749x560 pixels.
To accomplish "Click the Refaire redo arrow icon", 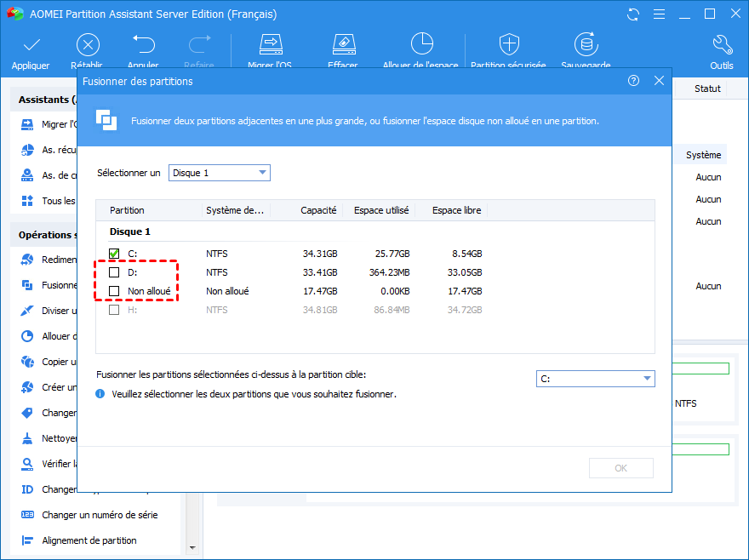I will pos(199,44).
